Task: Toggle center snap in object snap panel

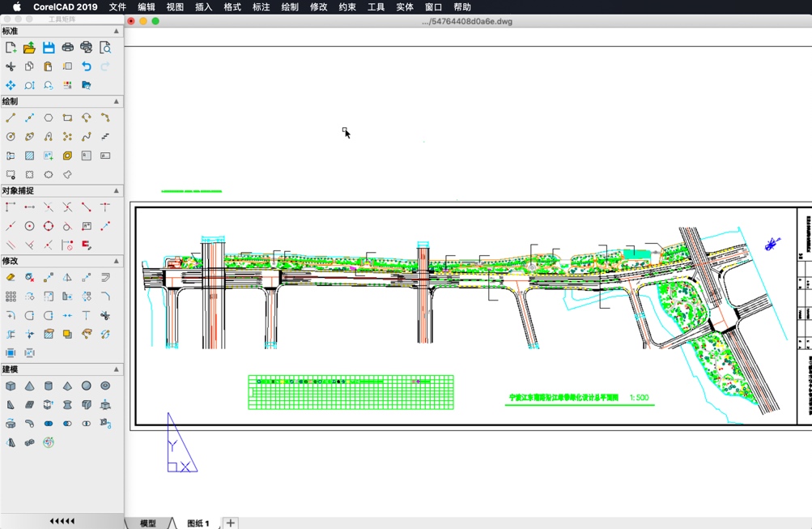Action: pyautogui.click(x=28, y=225)
